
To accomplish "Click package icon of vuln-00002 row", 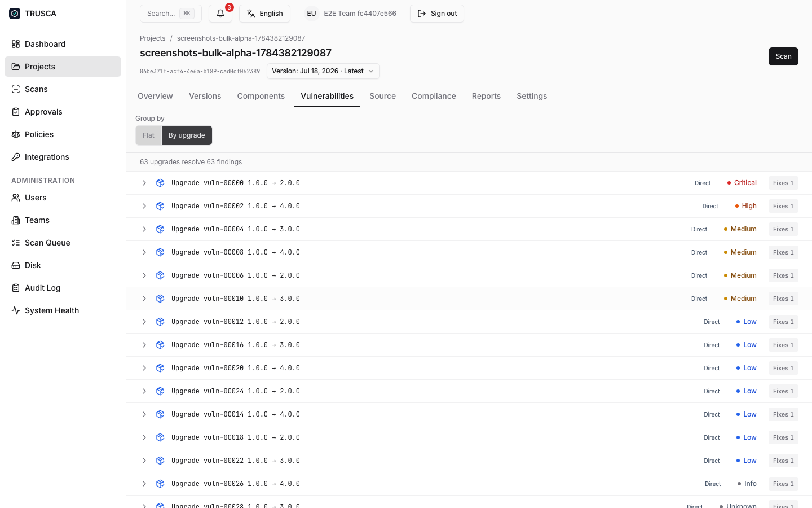I will tap(160, 206).
